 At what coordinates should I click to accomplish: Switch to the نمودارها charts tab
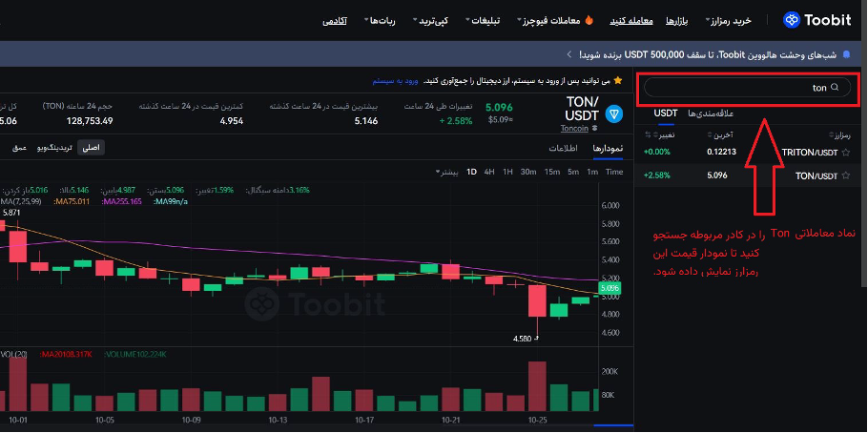(608, 149)
